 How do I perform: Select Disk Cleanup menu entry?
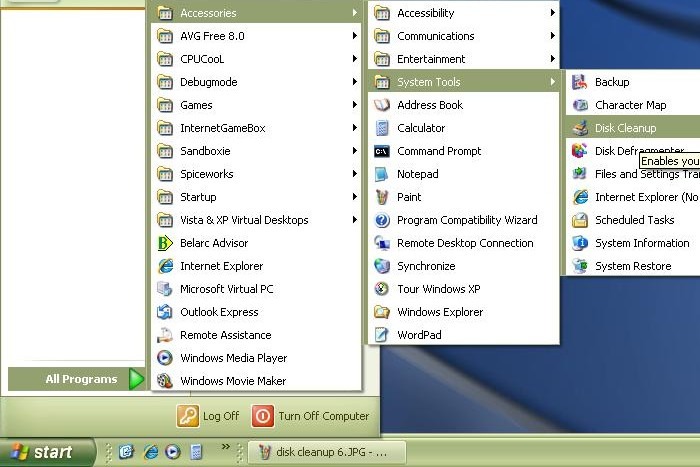[x=625, y=128]
